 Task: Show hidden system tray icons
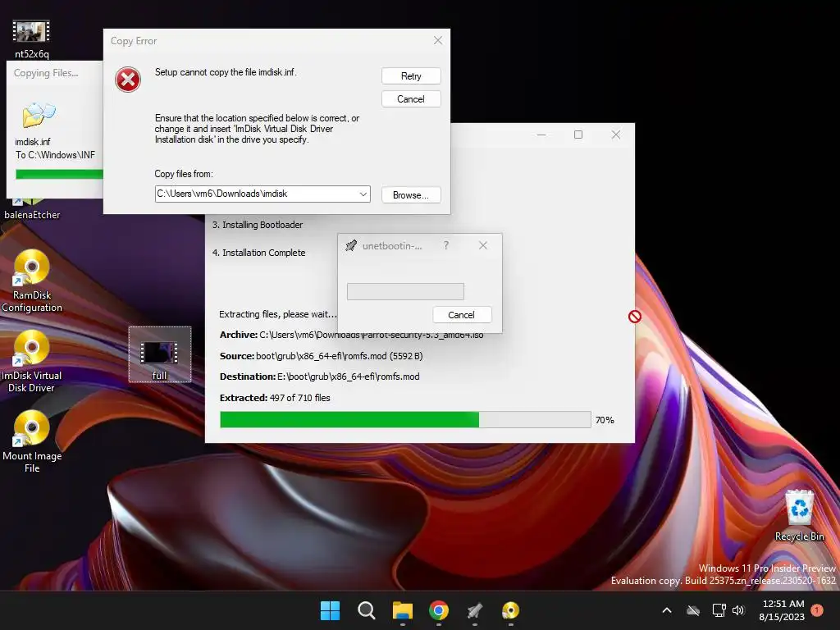tap(667, 610)
